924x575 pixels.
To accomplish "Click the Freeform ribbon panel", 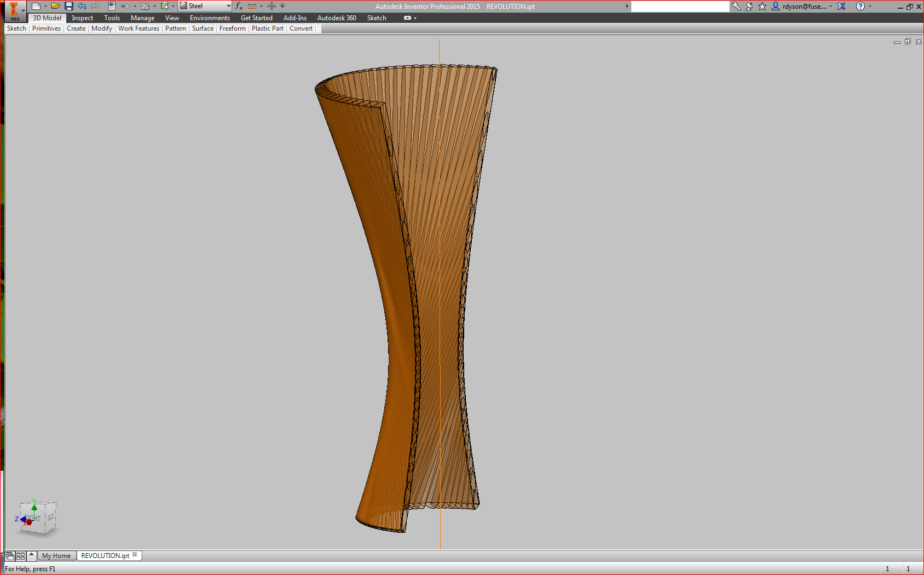I will point(232,28).
